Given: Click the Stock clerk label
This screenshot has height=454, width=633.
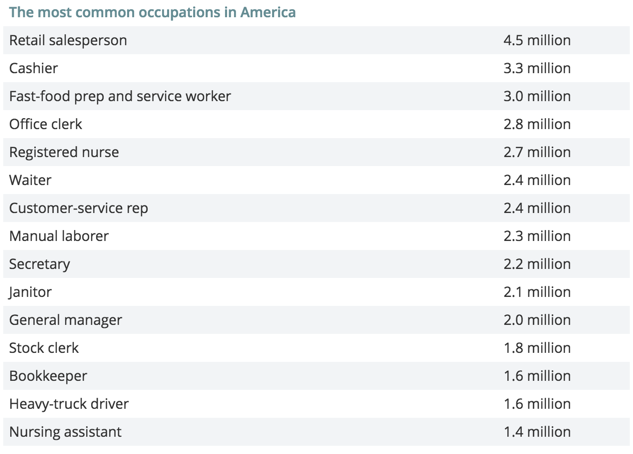Looking at the screenshot, I should 44,348.
